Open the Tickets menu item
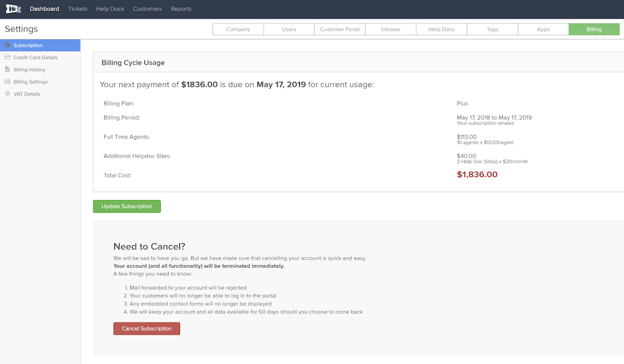 click(x=77, y=9)
